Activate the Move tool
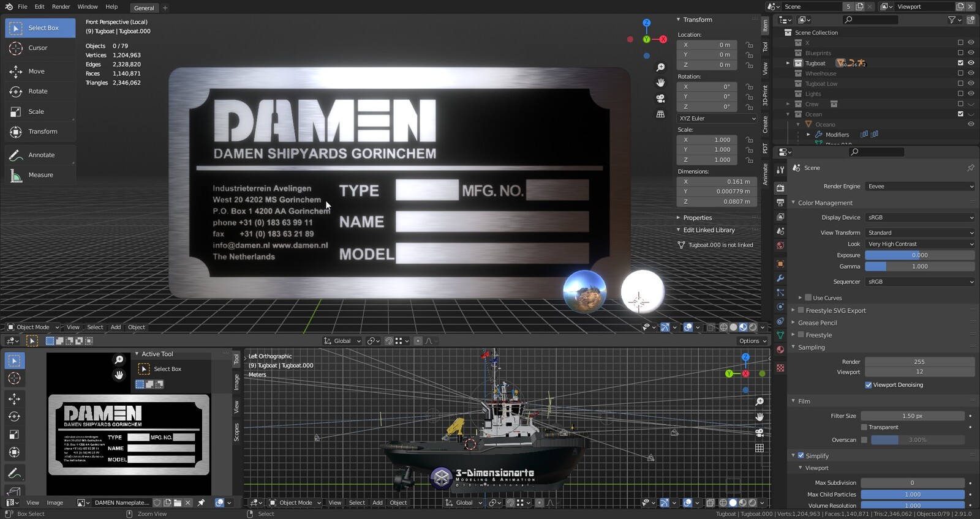Image resolution: width=980 pixels, height=519 pixels. (x=40, y=72)
